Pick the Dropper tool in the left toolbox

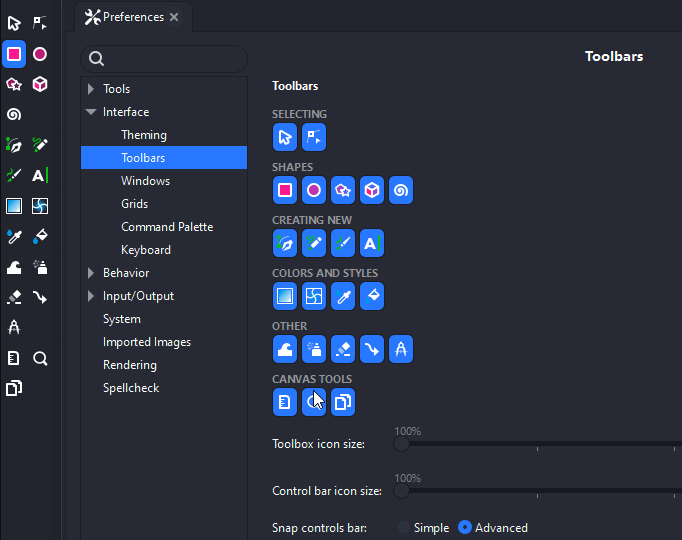click(x=14, y=237)
